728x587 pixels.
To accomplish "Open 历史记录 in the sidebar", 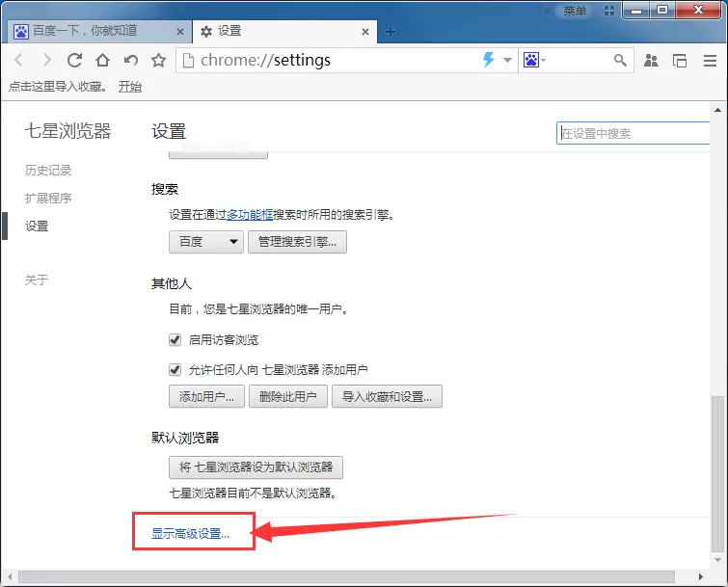I will 48,171.
